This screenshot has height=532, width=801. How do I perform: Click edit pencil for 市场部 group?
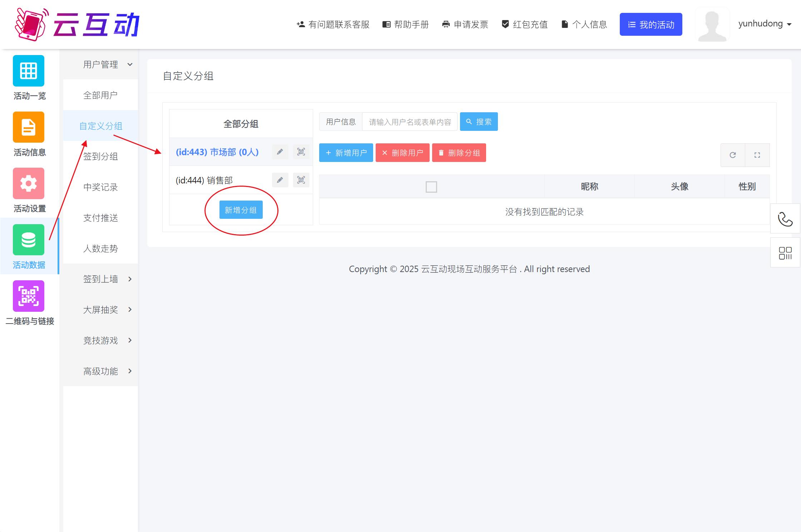[280, 152]
